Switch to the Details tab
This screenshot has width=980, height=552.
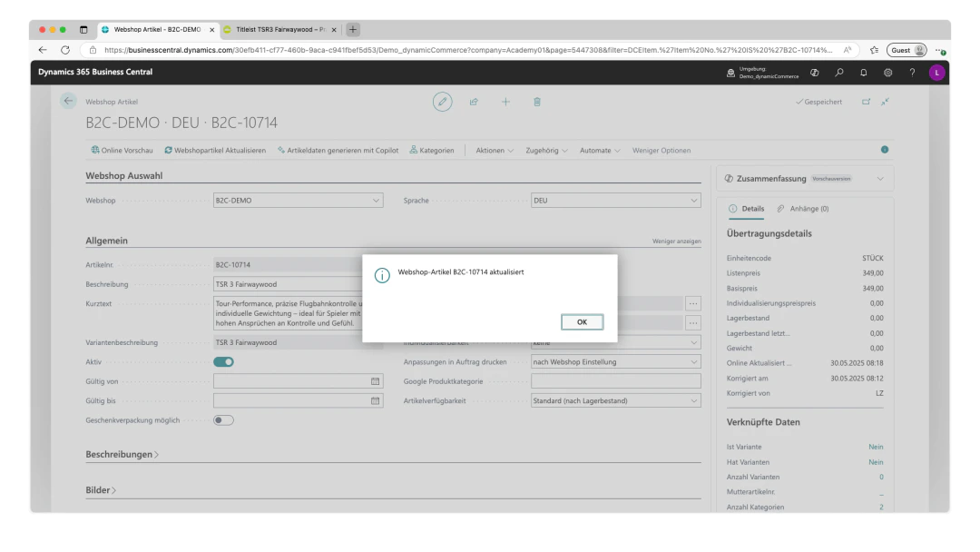click(x=746, y=209)
